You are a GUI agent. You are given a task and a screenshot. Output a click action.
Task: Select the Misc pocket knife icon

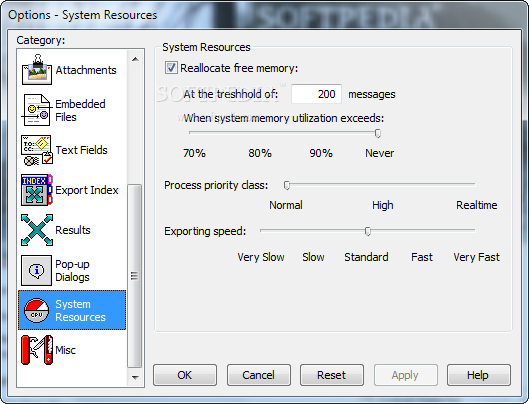point(37,350)
